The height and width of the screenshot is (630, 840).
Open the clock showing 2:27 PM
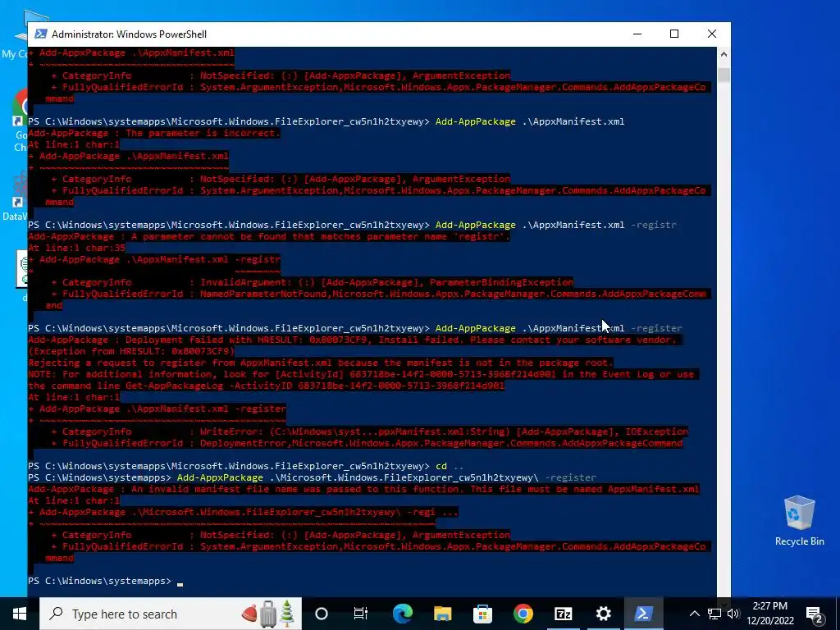click(x=770, y=614)
